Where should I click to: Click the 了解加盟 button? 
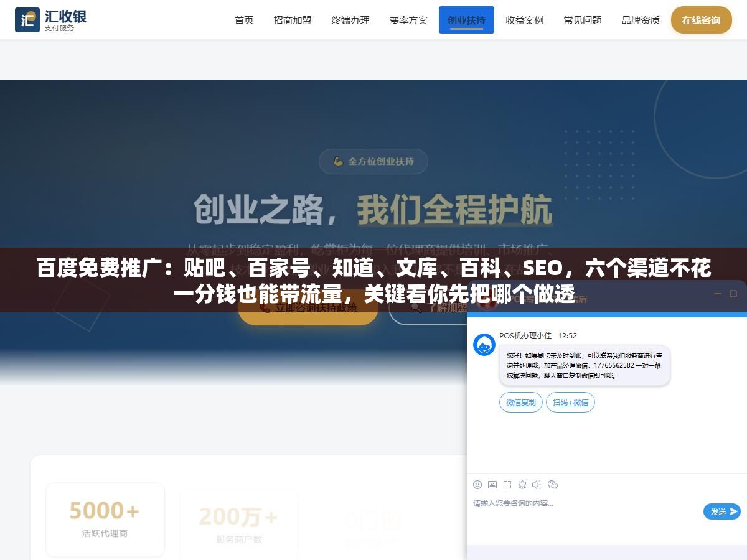coord(428,307)
